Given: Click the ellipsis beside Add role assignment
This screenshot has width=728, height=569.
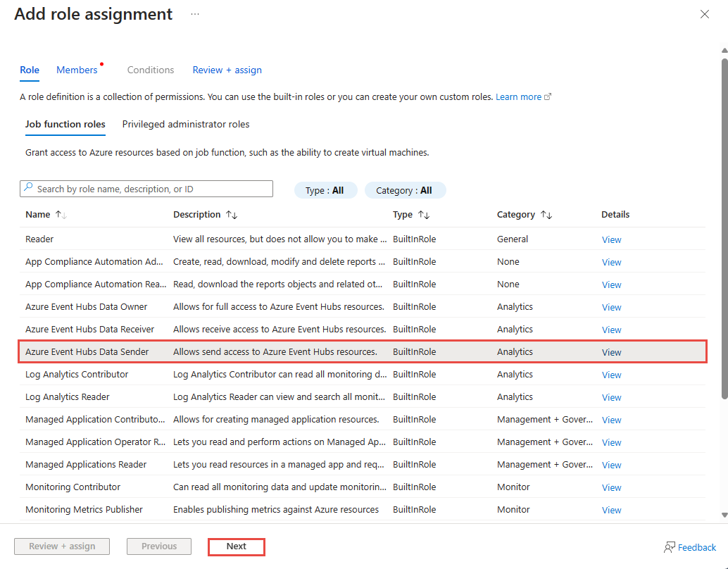Looking at the screenshot, I should coord(195,13).
